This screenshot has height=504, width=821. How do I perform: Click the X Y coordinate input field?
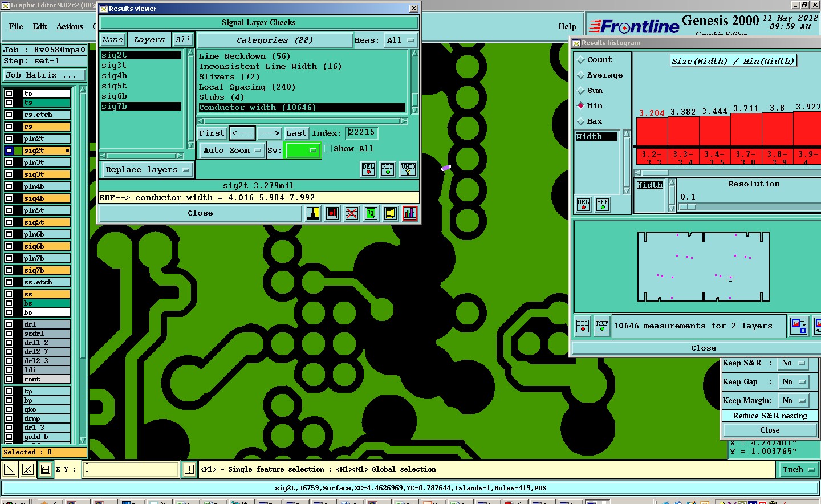click(131, 470)
